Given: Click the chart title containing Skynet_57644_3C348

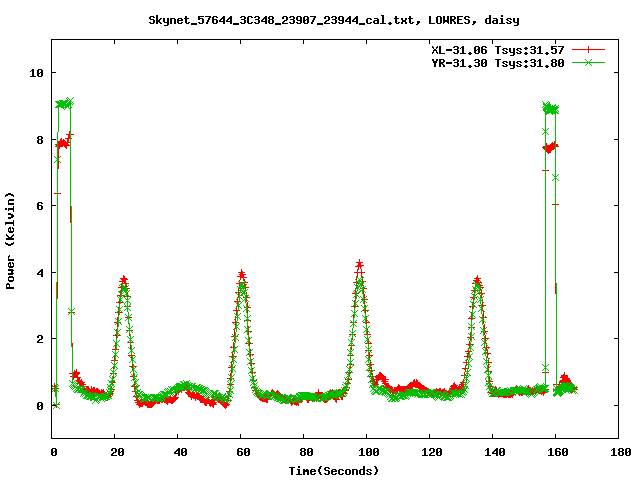Looking at the screenshot, I should (x=333, y=19).
